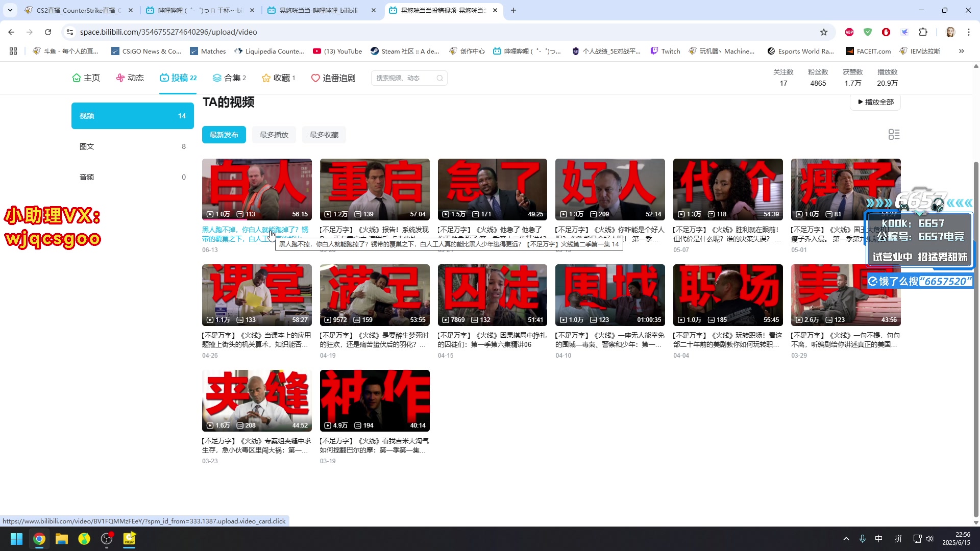Open the 围城 video thumbnail
The height and width of the screenshot is (551, 980).
point(610,295)
